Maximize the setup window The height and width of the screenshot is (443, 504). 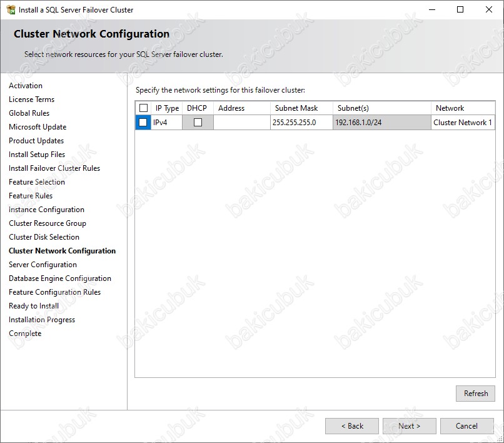coord(460,9)
